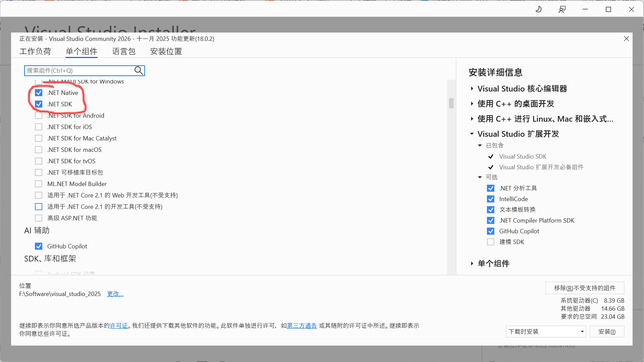Maximize the Visual Studio Installer window
Viewport: 644px width, 362px height.
click(608, 9)
